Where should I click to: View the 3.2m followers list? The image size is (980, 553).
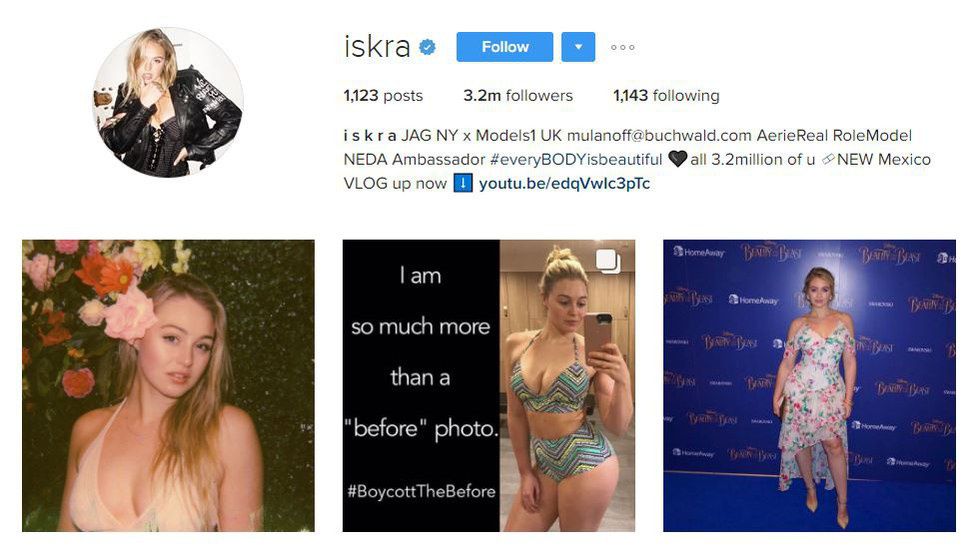(x=518, y=96)
